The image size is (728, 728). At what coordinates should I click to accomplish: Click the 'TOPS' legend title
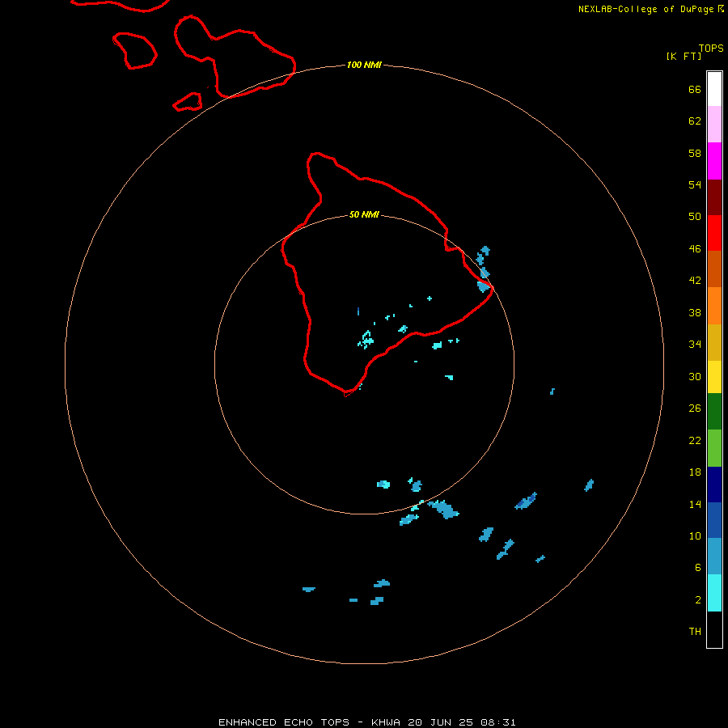click(711, 49)
